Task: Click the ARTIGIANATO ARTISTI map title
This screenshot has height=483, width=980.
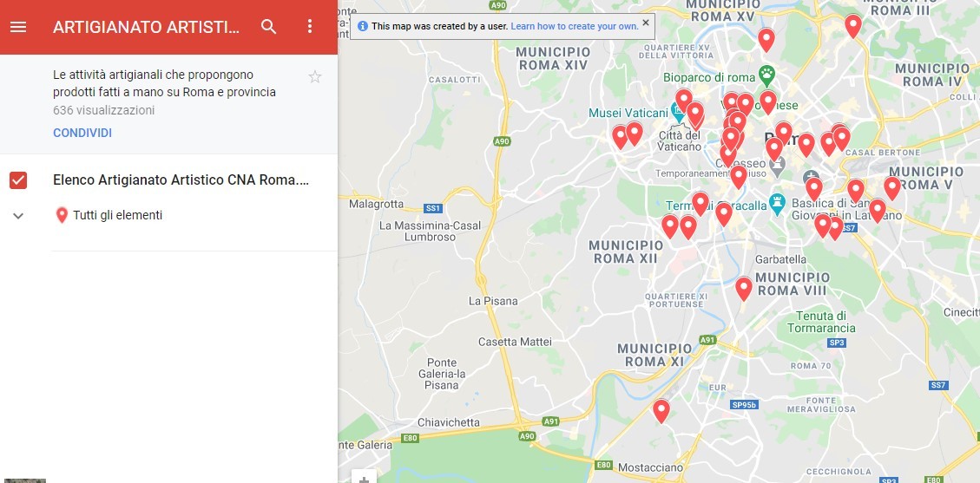Action: point(146,27)
